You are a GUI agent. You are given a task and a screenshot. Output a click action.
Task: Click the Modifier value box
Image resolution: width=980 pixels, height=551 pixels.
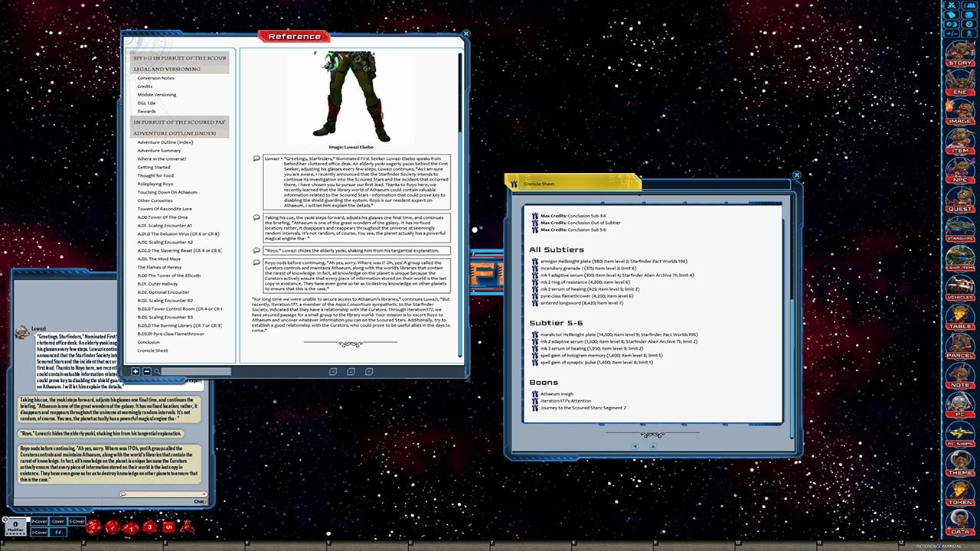click(x=15, y=526)
